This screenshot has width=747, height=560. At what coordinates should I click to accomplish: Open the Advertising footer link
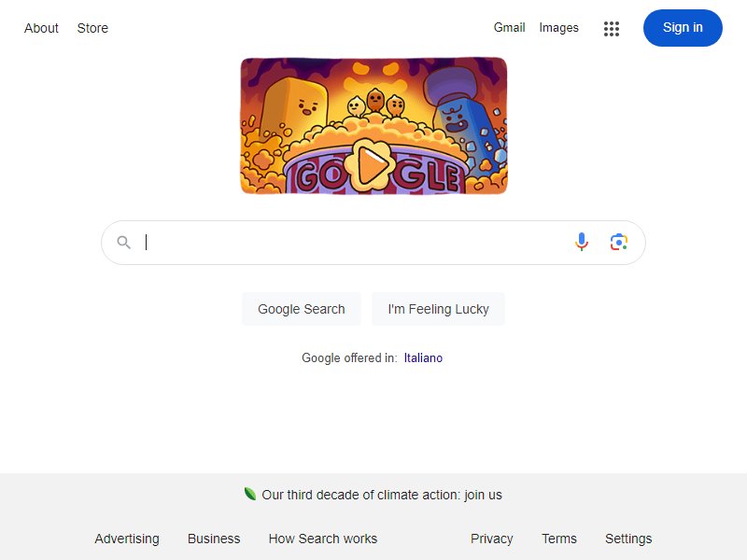tap(127, 539)
